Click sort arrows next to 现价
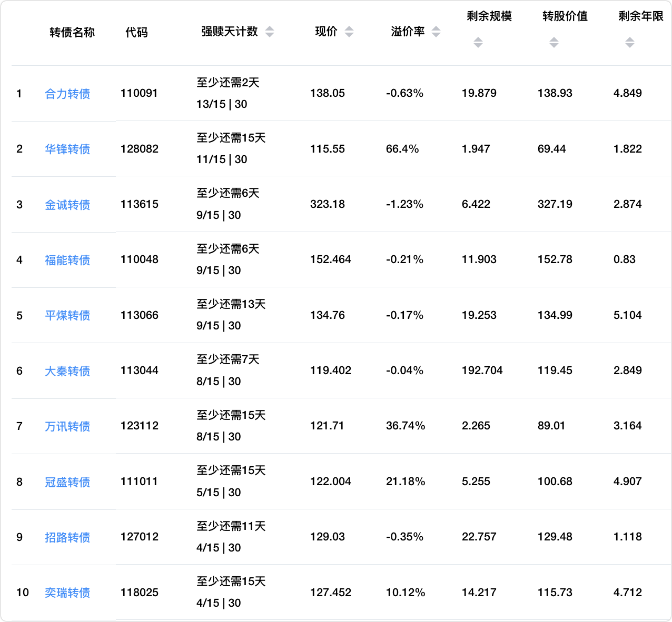672x622 pixels. coord(349,32)
